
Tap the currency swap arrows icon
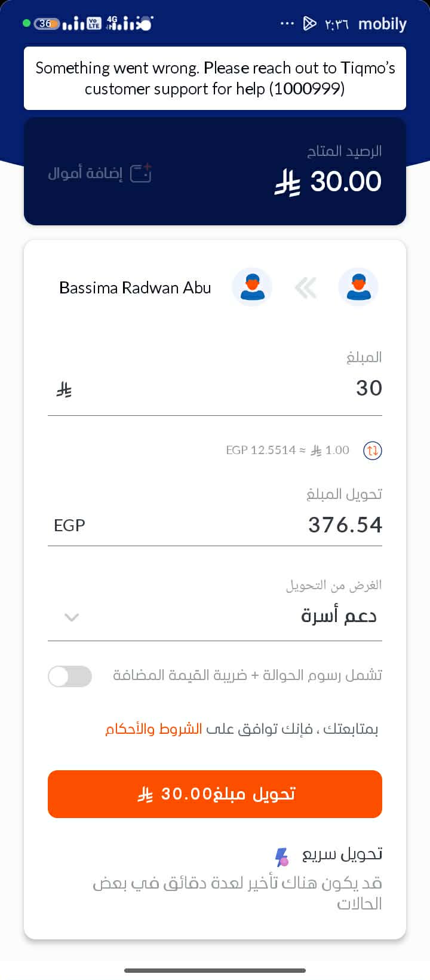[373, 451]
